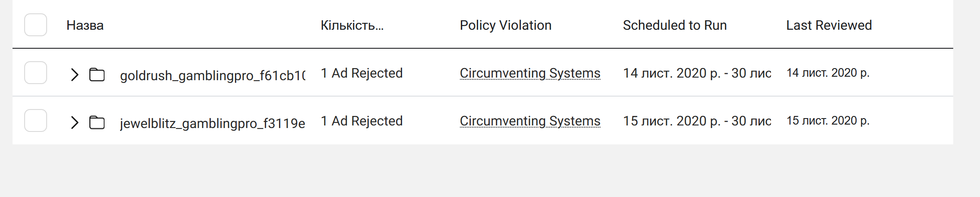Image resolution: width=980 pixels, height=197 pixels.
Task: Click the goldrush_gamblingpro folder icon
Action: pyautogui.click(x=97, y=75)
